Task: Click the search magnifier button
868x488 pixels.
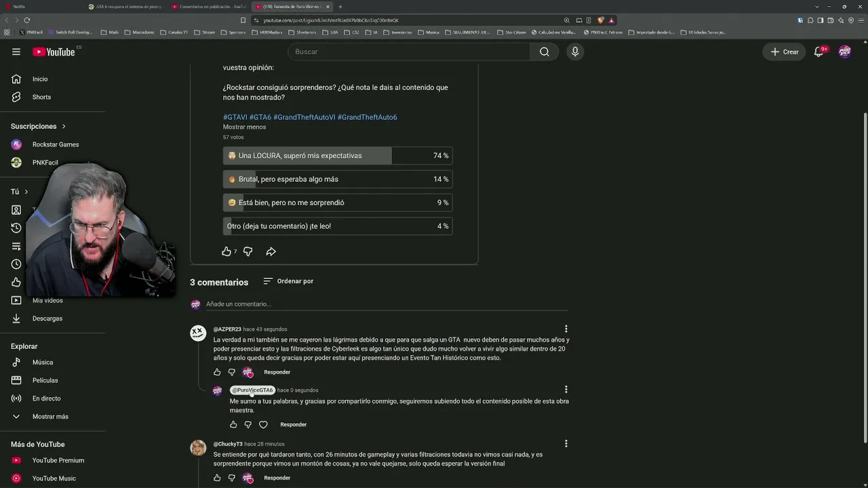Action: click(545, 52)
